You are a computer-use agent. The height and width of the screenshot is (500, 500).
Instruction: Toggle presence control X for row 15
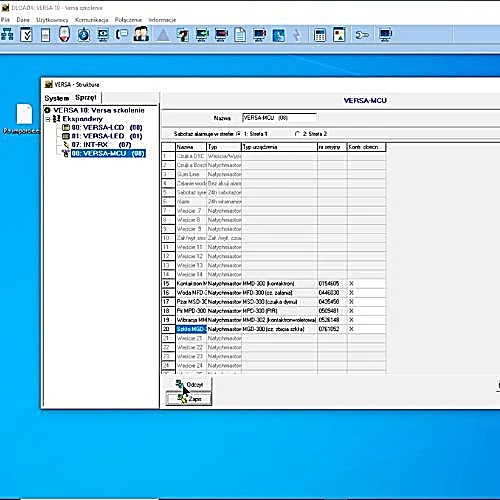point(351,284)
